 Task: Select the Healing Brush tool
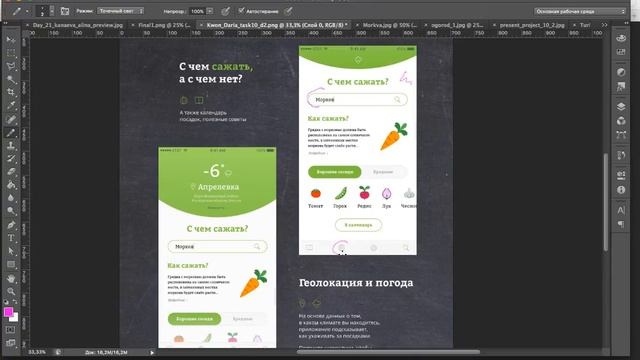click(11, 119)
